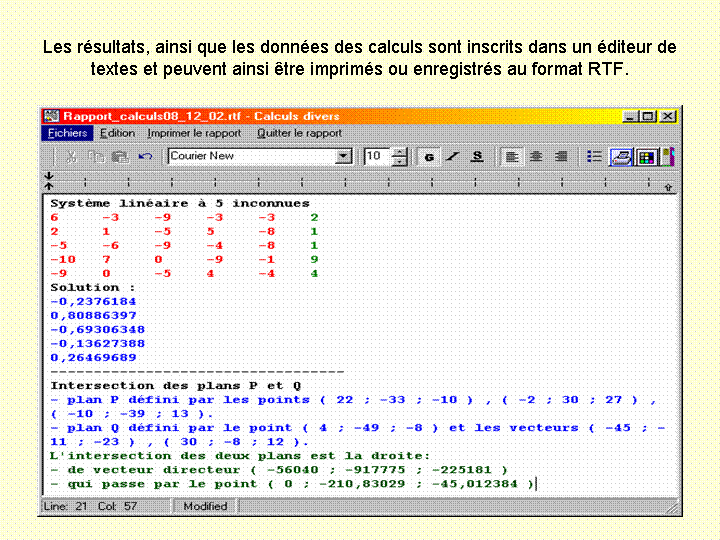The width and height of the screenshot is (720, 540).
Task: Click Imprimer le rapport
Action: [194, 133]
